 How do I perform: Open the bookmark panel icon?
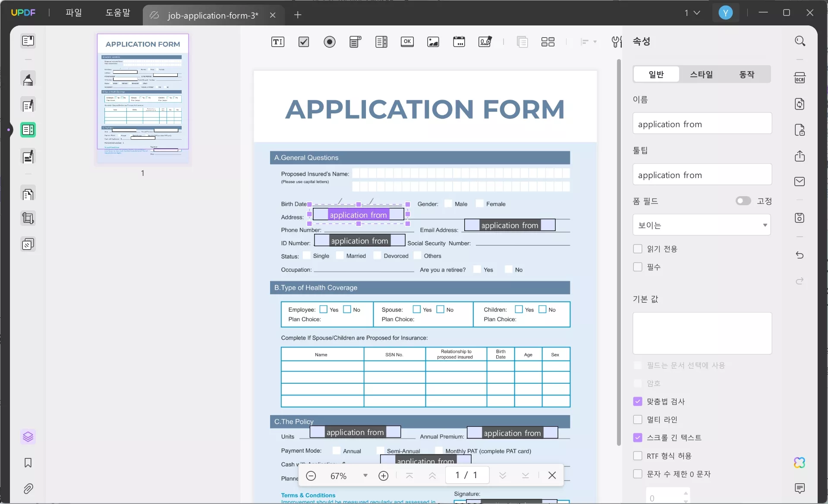coord(28,463)
